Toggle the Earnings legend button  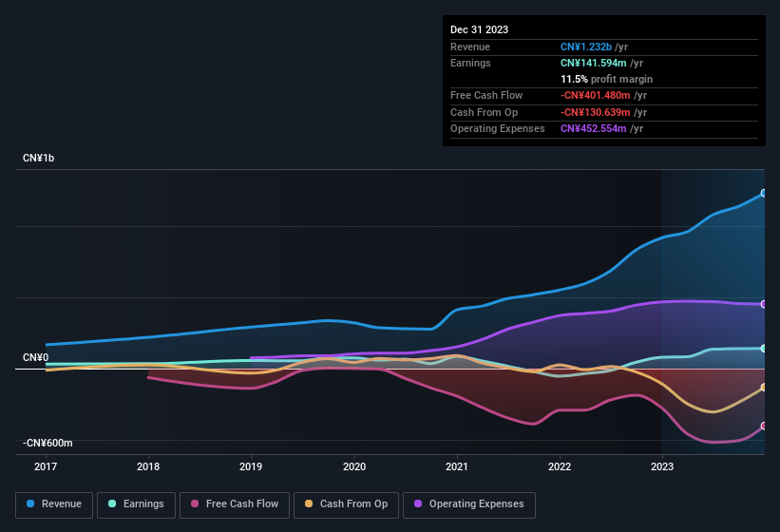[136, 504]
